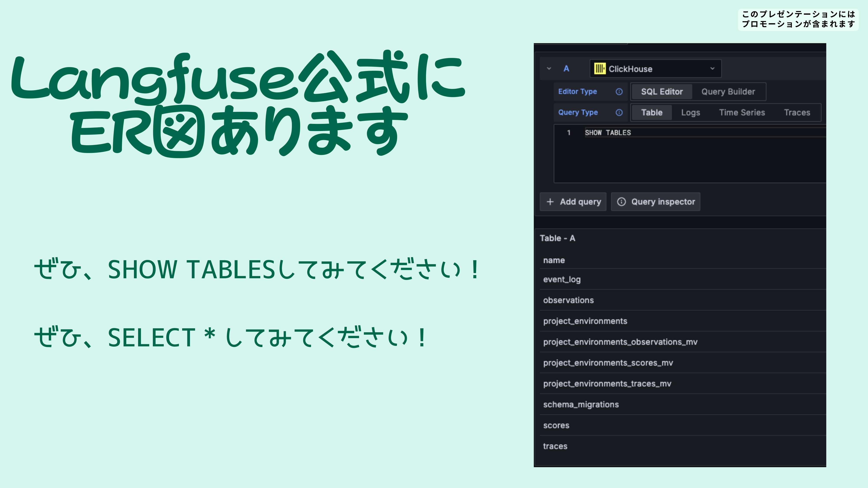Click the Add query button
868x488 pixels.
573,202
